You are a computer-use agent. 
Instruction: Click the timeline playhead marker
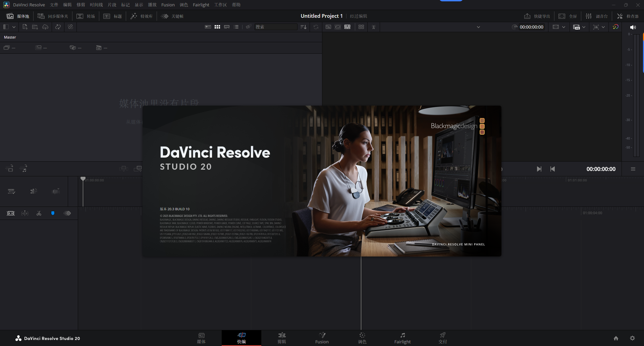pos(83,179)
